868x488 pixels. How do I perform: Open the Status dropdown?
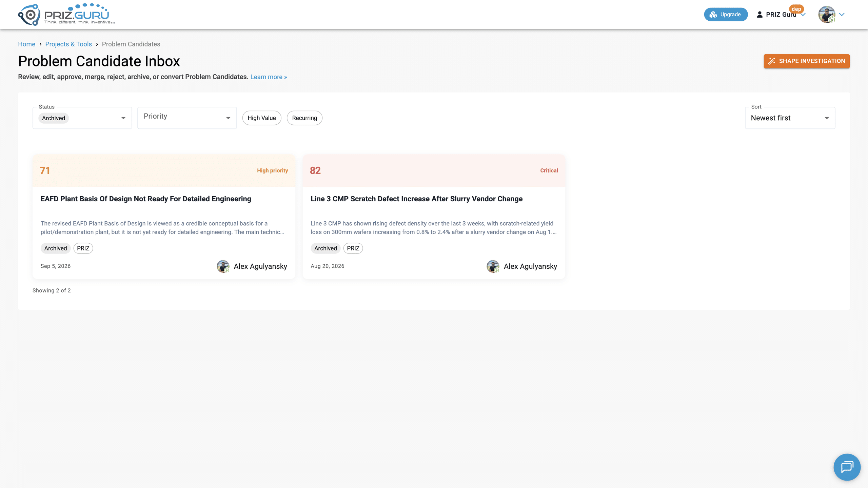(x=82, y=118)
